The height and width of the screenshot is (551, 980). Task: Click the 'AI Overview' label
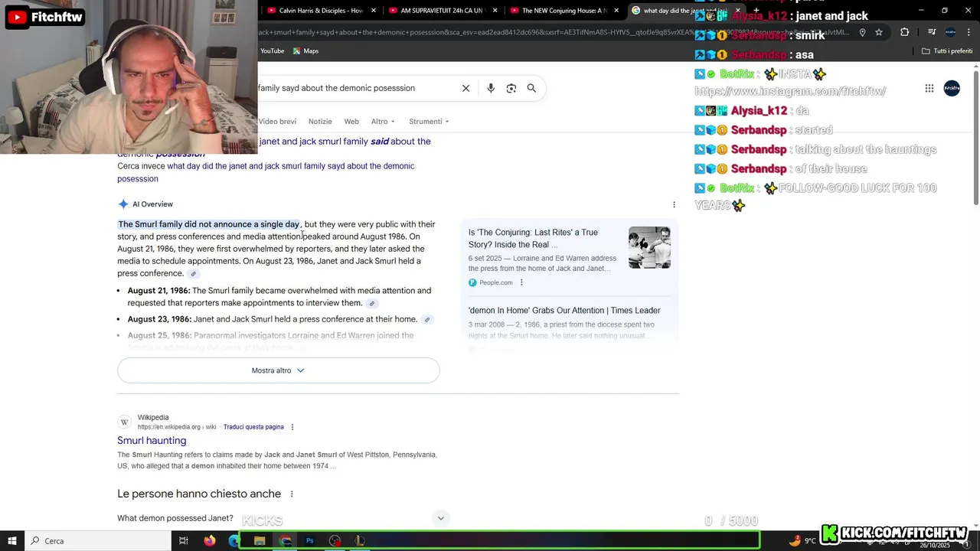[x=152, y=204]
